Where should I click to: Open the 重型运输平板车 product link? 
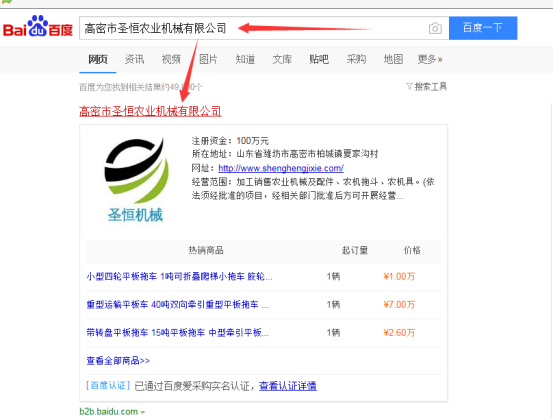coord(177,305)
